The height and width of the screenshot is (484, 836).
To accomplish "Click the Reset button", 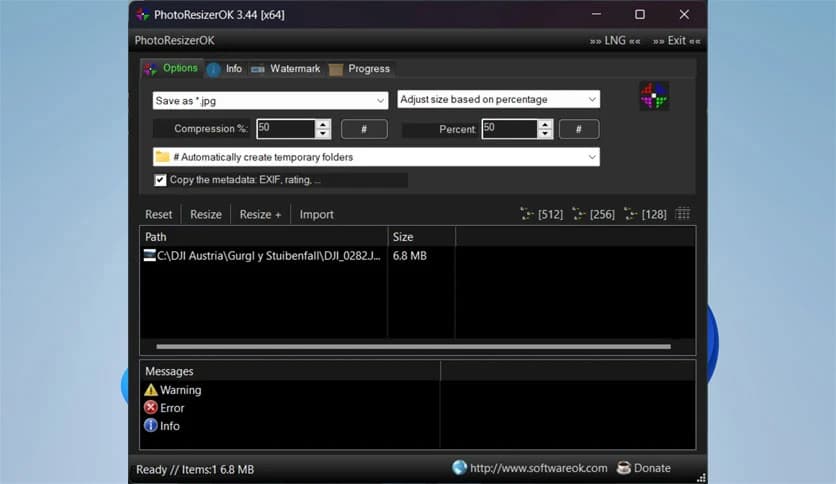I will tap(158, 214).
